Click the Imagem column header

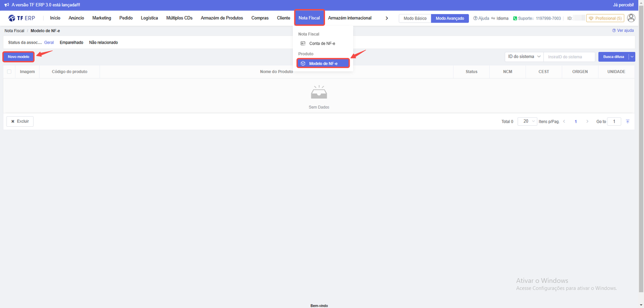tap(27, 72)
